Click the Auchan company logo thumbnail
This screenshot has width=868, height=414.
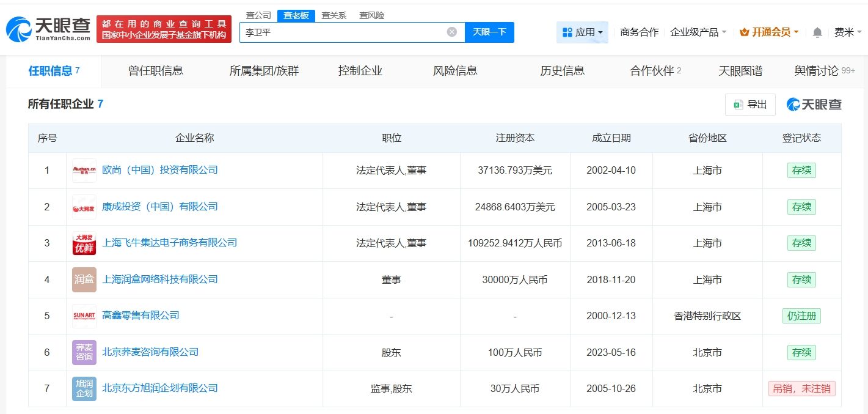click(x=84, y=171)
